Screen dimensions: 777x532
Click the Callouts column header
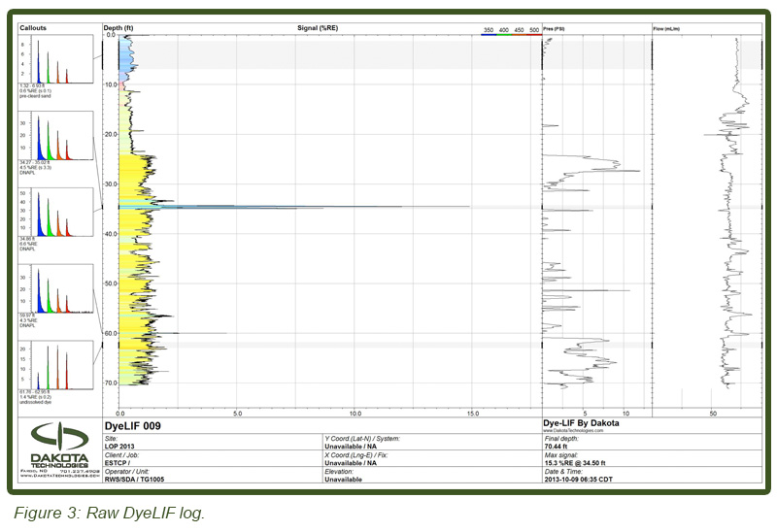tap(34, 29)
